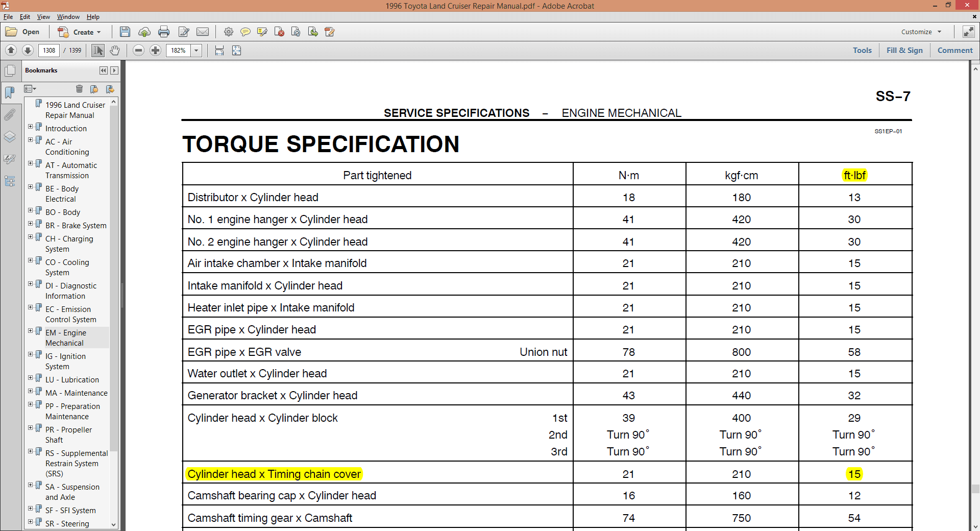Delete the selected bookmark with the trash icon
Image resolution: width=980 pixels, height=531 pixels.
tap(79, 89)
